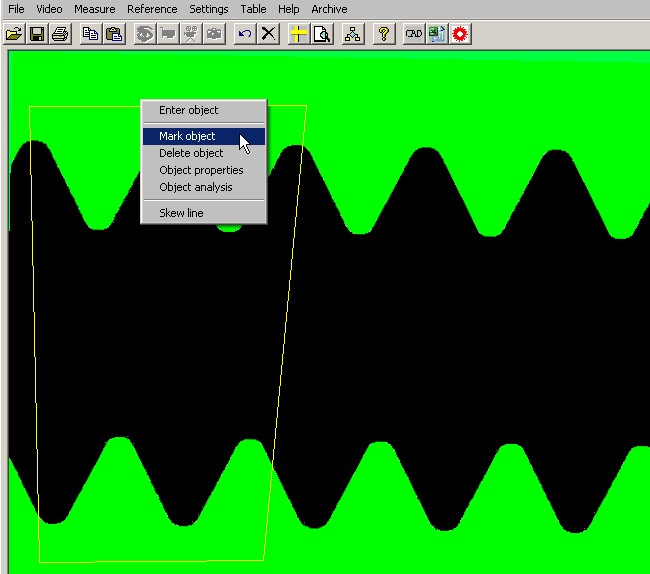
Task: Click the CAD toolbar icon
Action: point(413,34)
